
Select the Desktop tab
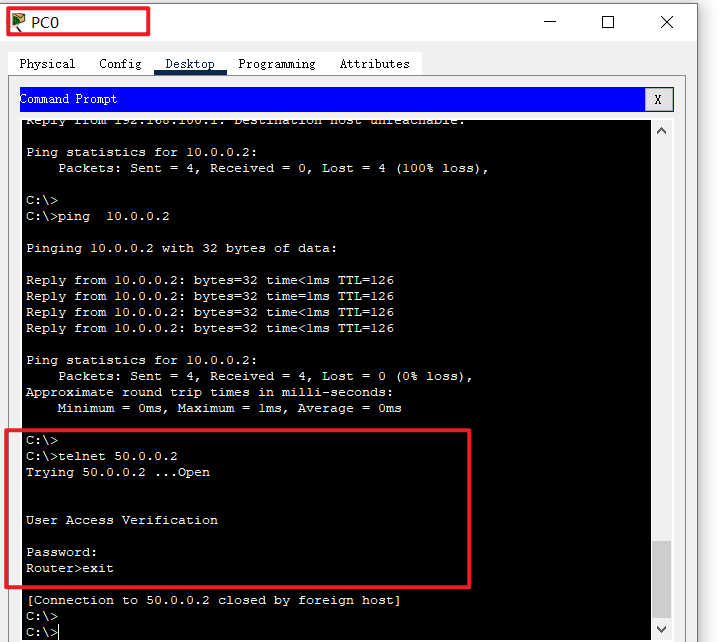(190, 64)
